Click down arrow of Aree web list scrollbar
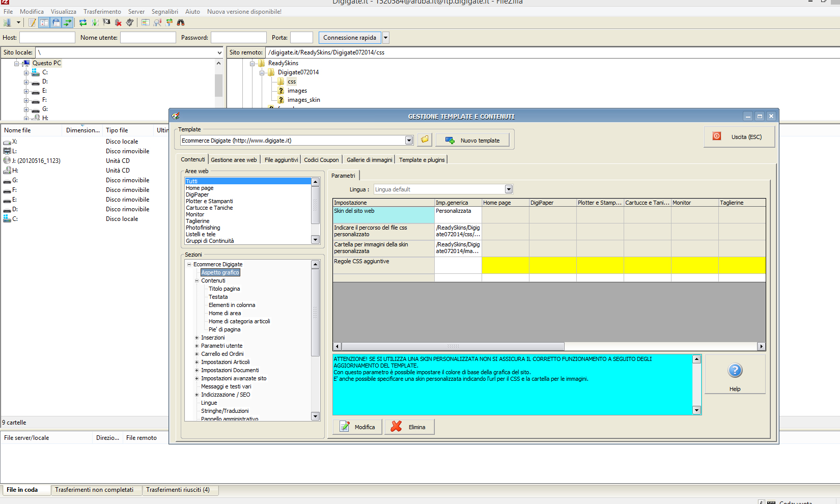Screen dimensions: 840x504 [x=316, y=240]
